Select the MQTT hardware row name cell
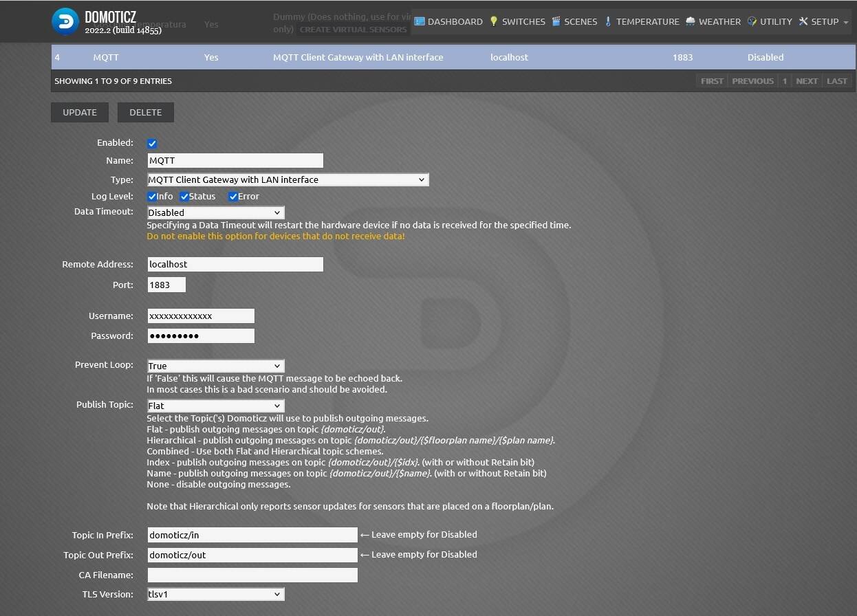Viewport: 857px width, 616px height. tap(105, 57)
